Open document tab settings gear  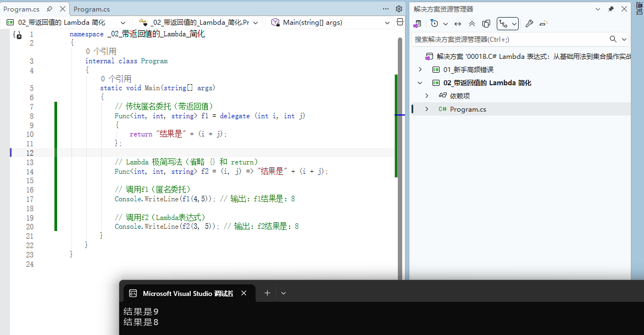pos(399,9)
